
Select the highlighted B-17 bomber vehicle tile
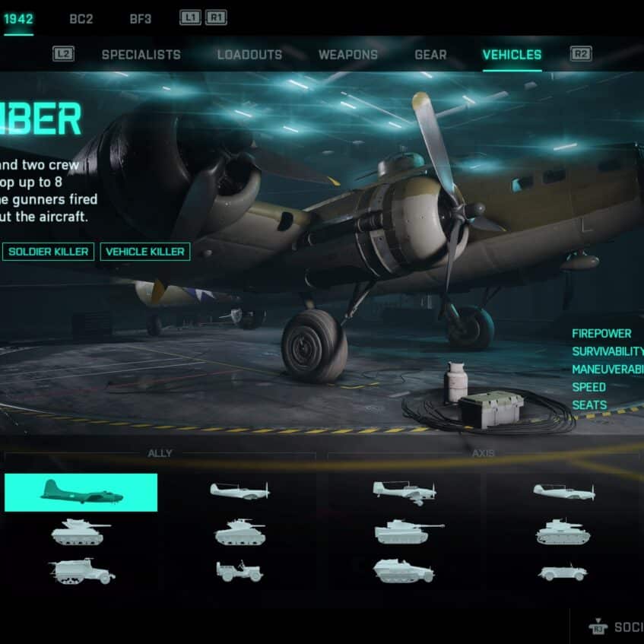click(81, 492)
